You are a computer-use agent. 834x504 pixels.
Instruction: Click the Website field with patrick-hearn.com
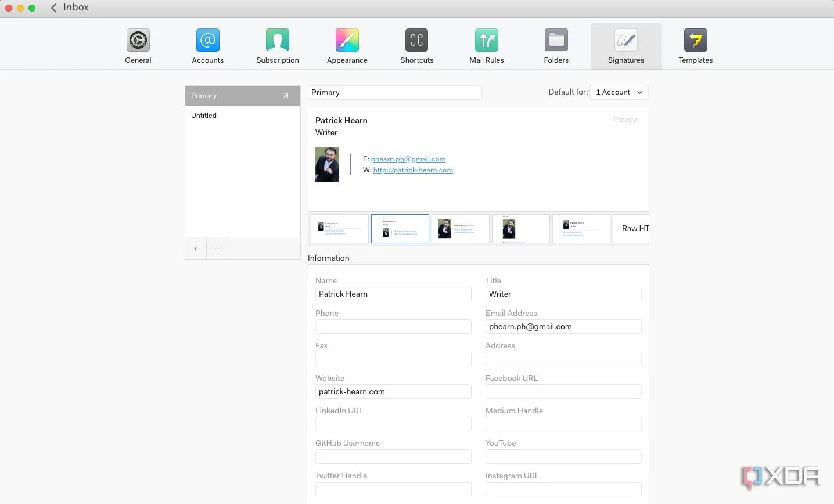393,392
